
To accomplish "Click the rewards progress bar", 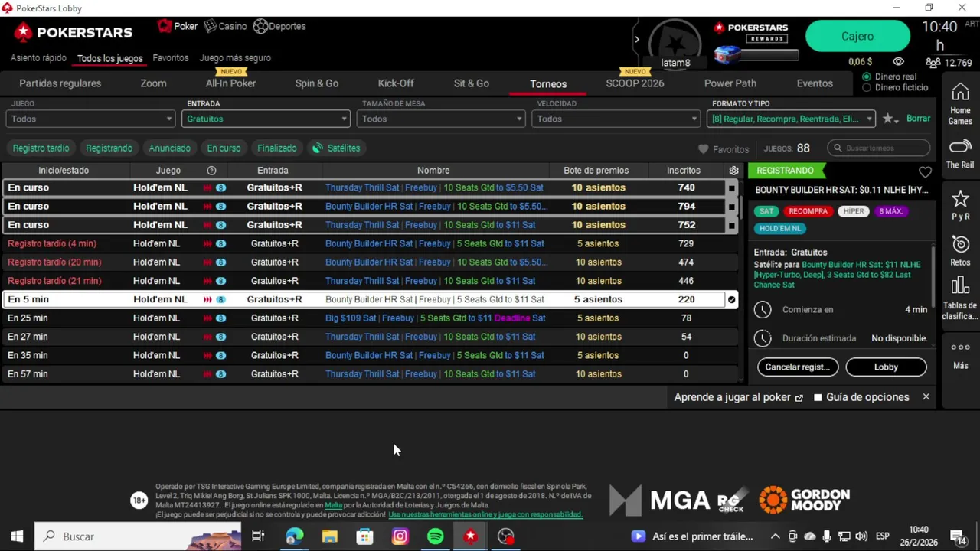I will coord(770,55).
